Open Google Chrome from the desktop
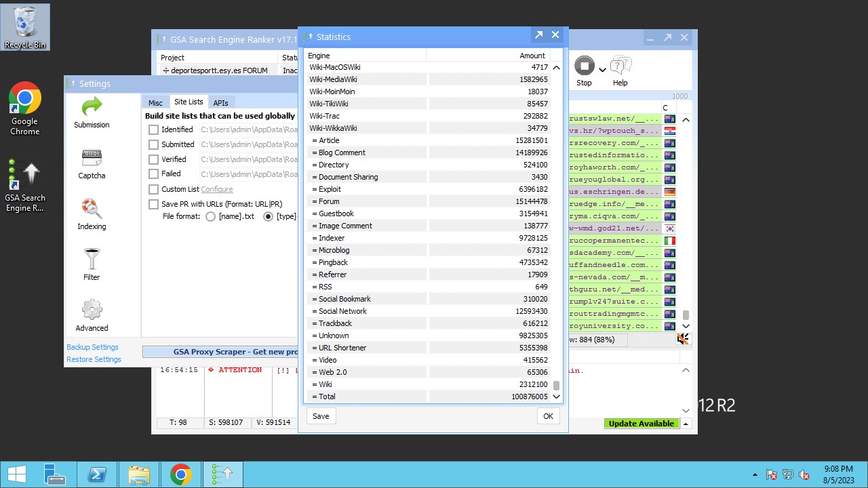Screen dimensions: 868x488 (x=25, y=108)
